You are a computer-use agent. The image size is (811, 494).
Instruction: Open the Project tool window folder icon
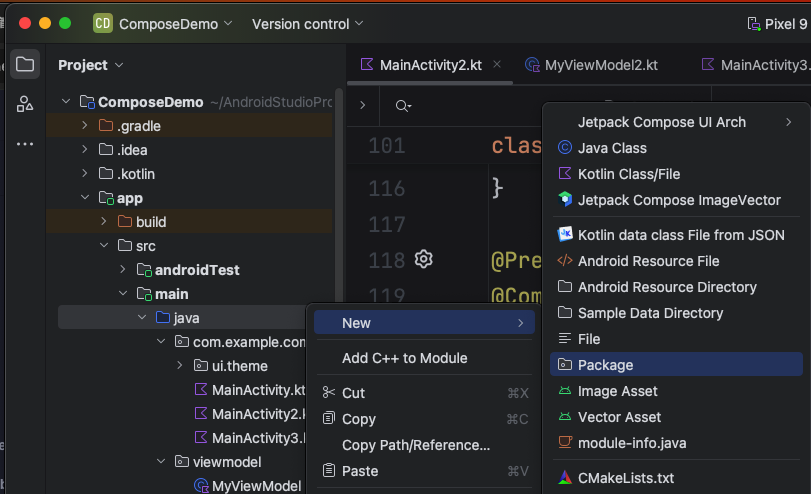pos(25,65)
